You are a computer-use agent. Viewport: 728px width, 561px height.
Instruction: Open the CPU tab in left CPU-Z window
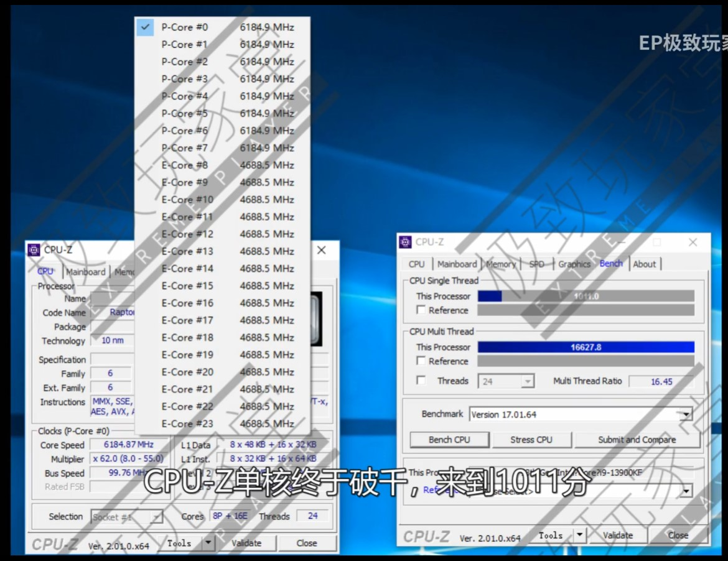click(45, 271)
